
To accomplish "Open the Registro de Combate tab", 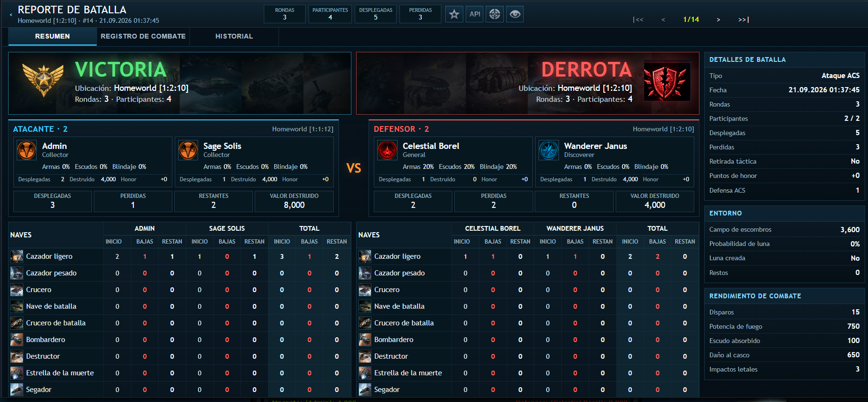I will coord(143,36).
